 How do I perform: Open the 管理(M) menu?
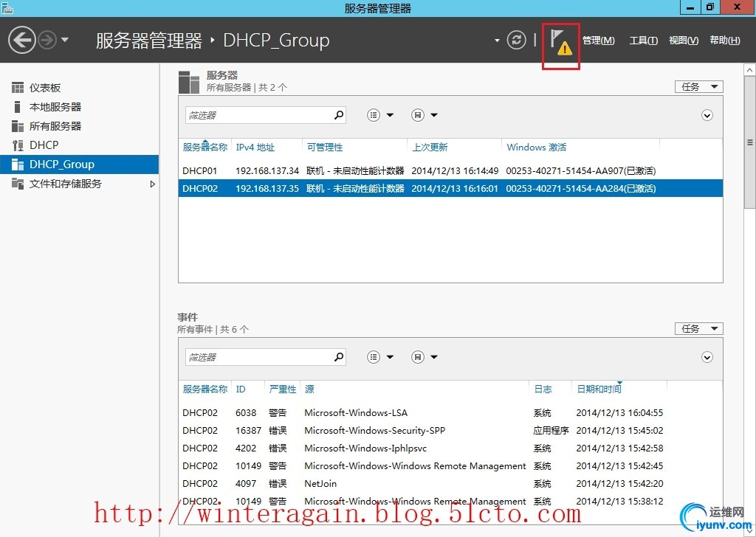pos(598,41)
